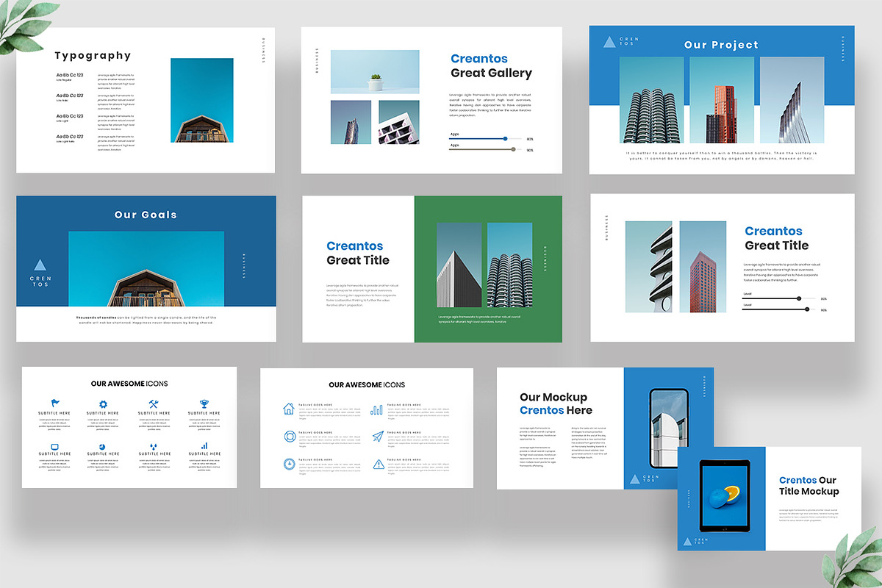Click the crossed hammer and wrench icon

pyautogui.click(x=154, y=404)
